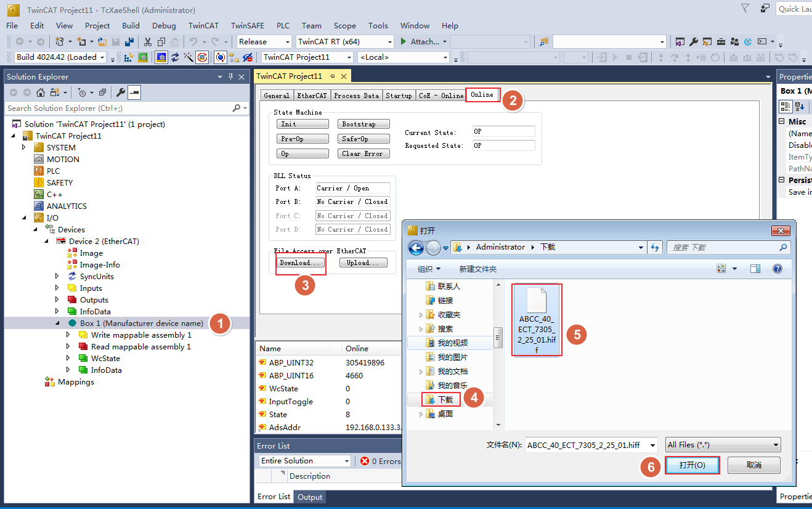Open the PLC menu
Image resolution: width=812 pixels, height=509 pixels.
pos(283,25)
